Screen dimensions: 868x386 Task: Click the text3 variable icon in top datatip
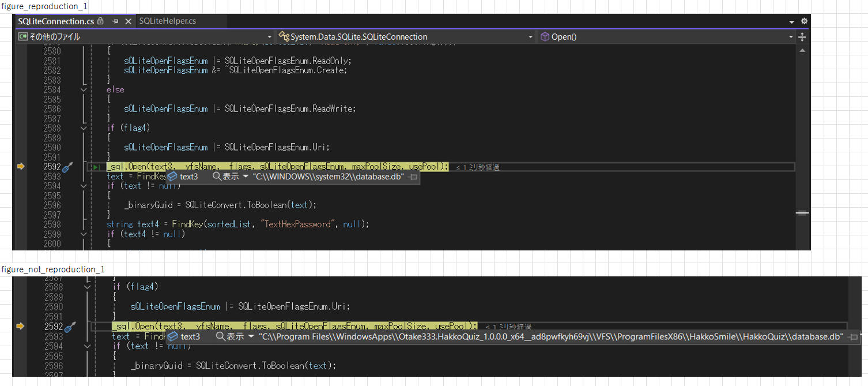tap(172, 177)
